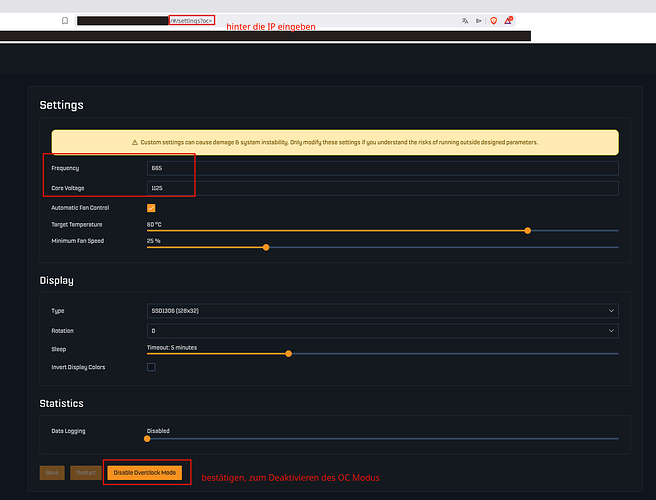The height and width of the screenshot is (500, 656).
Task: Click the Frequency input field
Action: pos(382,169)
